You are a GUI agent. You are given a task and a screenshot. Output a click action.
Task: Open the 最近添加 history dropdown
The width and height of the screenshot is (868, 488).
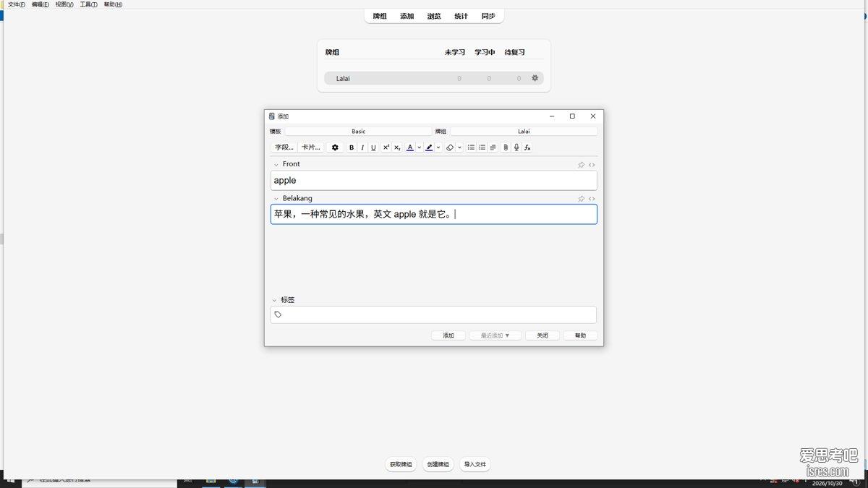[495, 335]
